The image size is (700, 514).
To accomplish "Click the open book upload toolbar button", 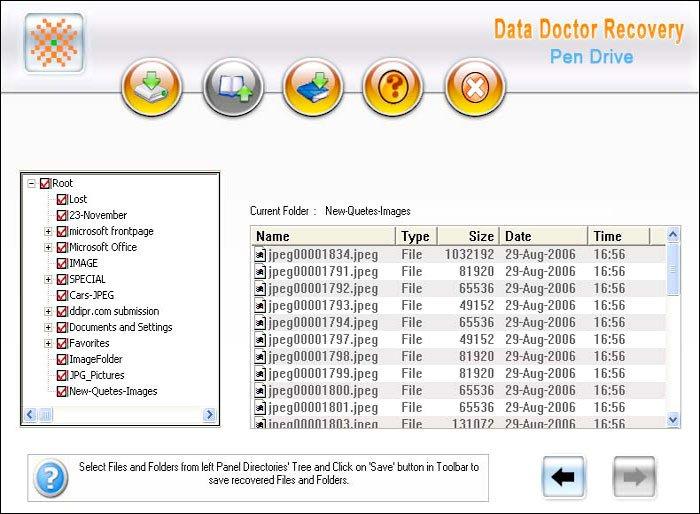I will pyautogui.click(x=233, y=87).
